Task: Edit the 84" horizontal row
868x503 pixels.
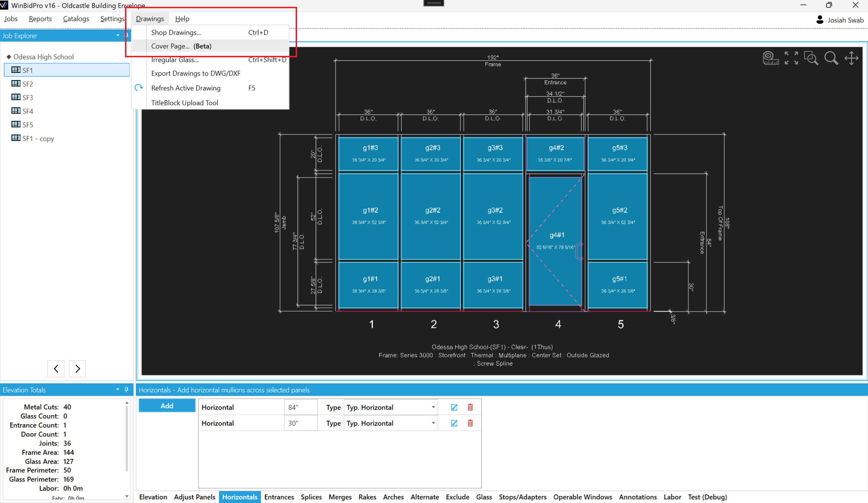Action: click(x=454, y=407)
